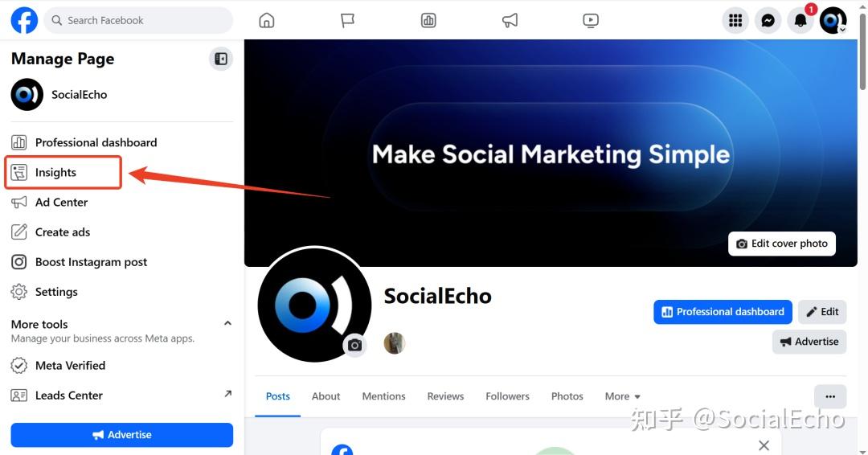Click the camera icon on profile picture
The image size is (868, 455).
tap(355, 346)
